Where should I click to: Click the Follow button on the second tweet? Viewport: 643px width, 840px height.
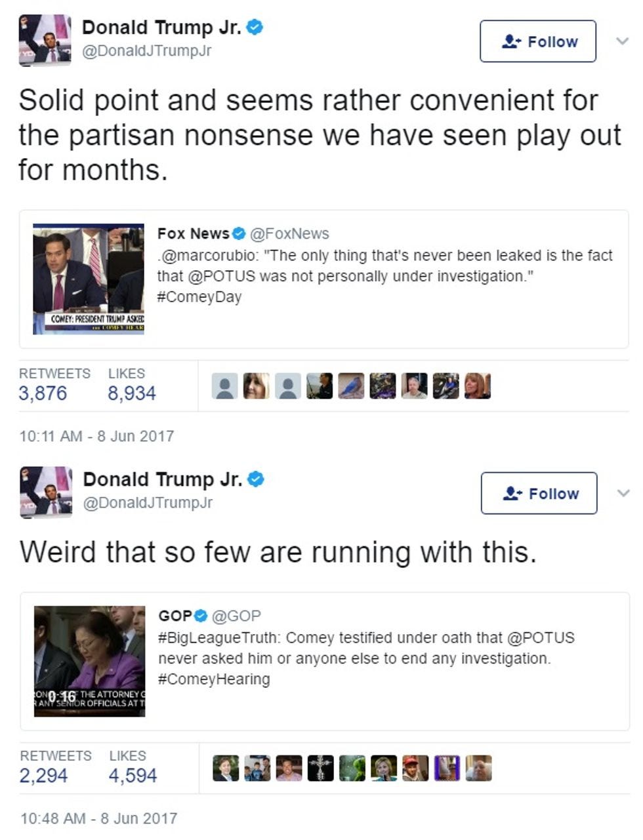539,493
